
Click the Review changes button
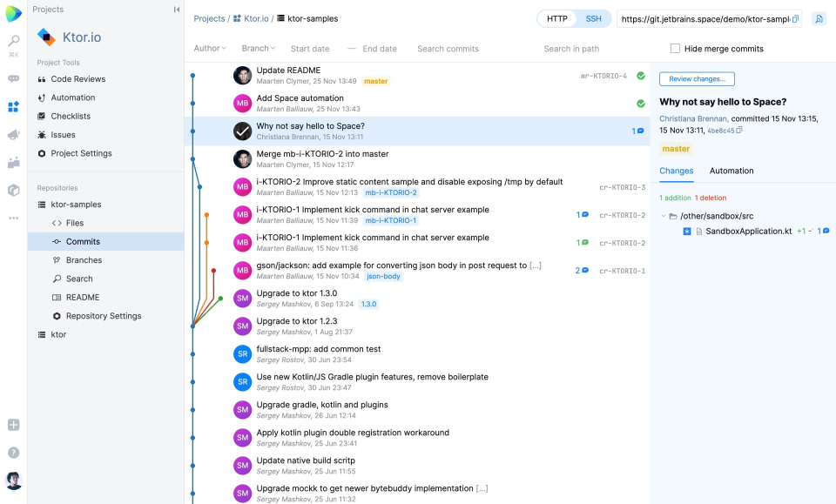[697, 79]
